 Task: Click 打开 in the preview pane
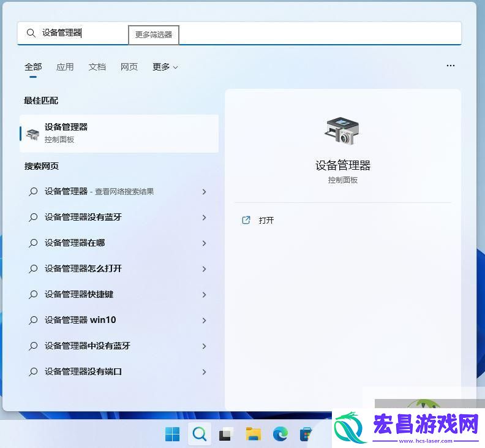tap(266, 221)
